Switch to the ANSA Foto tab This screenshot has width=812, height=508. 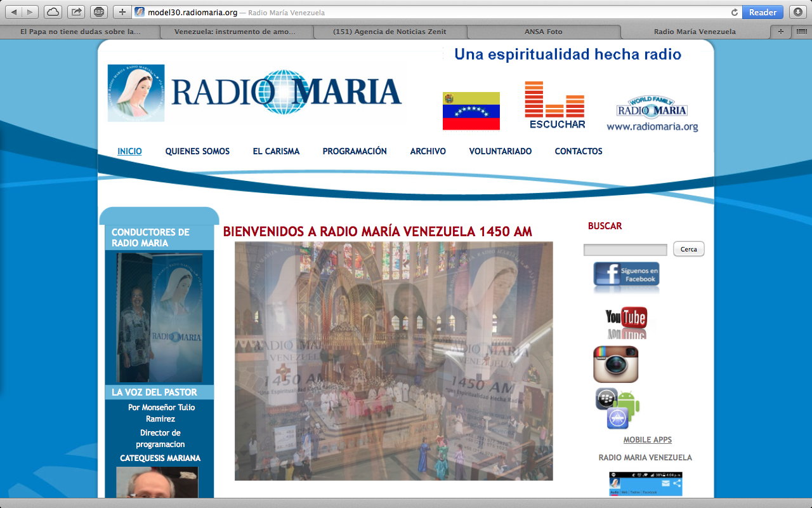tap(543, 32)
